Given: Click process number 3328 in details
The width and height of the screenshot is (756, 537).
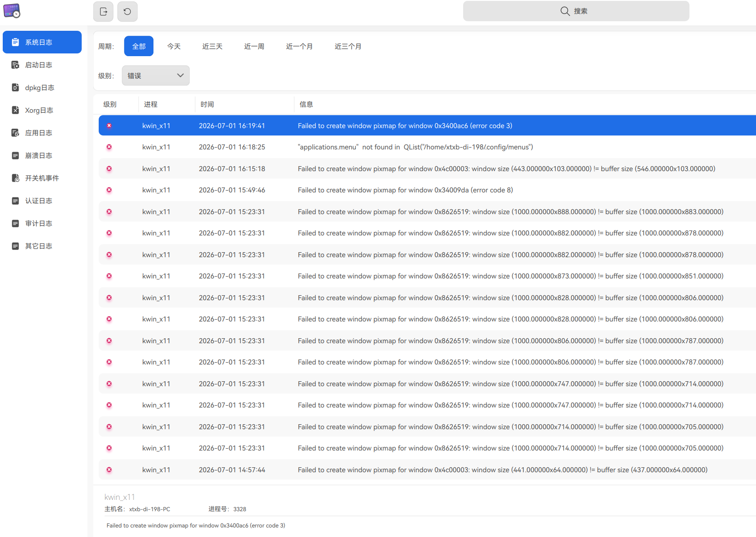Looking at the screenshot, I should (x=239, y=509).
